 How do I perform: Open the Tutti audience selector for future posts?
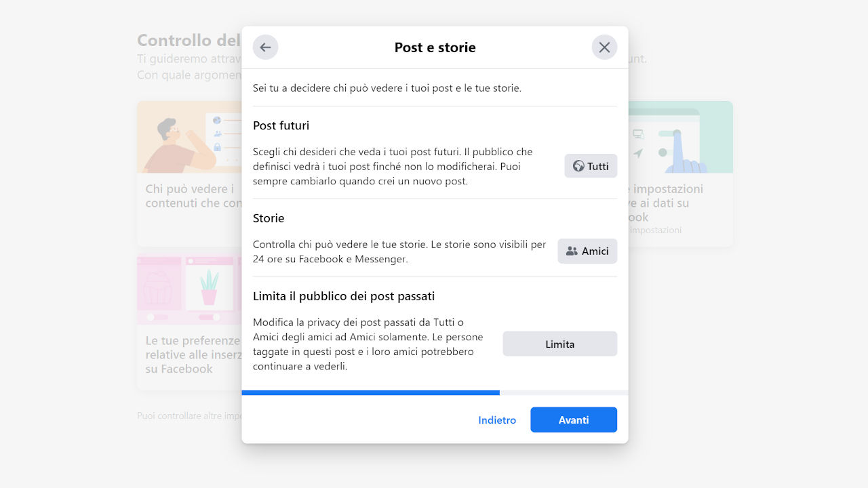point(591,166)
